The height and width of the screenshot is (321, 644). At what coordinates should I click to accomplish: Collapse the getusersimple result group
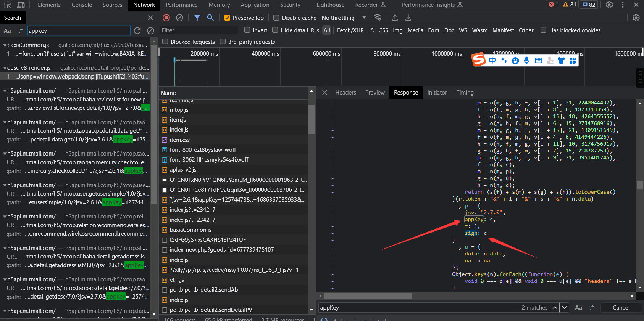(x=5, y=185)
